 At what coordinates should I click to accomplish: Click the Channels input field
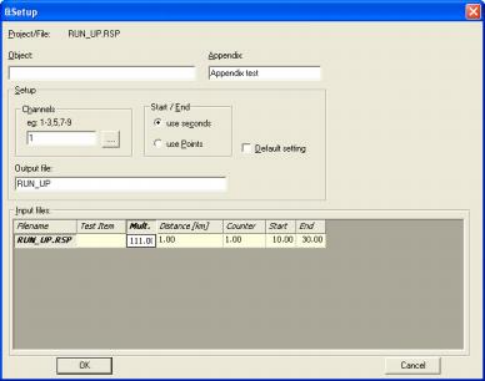tap(62, 138)
